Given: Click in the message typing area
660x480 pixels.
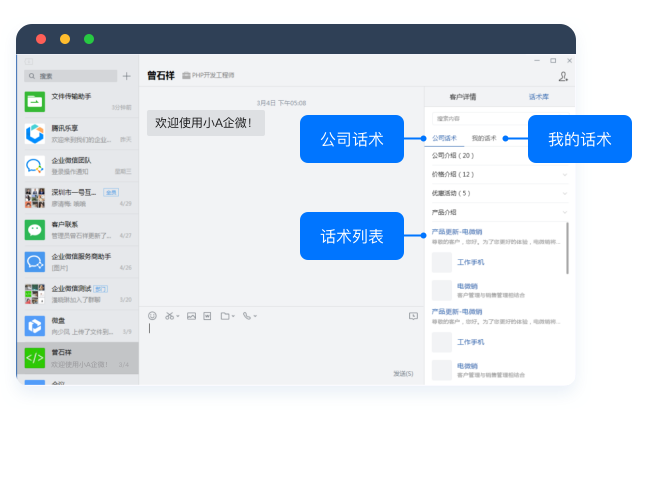Looking at the screenshot, I should (281, 345).
